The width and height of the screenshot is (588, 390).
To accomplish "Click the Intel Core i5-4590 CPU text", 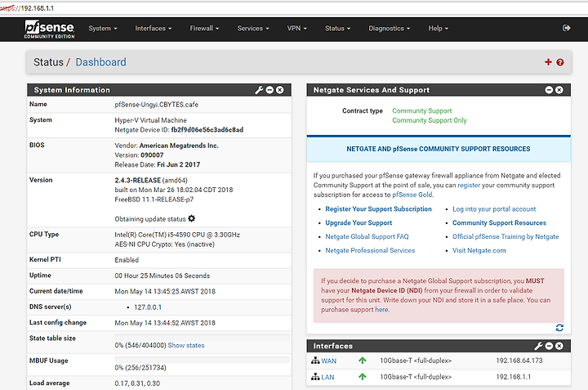I will coord(177,235).
